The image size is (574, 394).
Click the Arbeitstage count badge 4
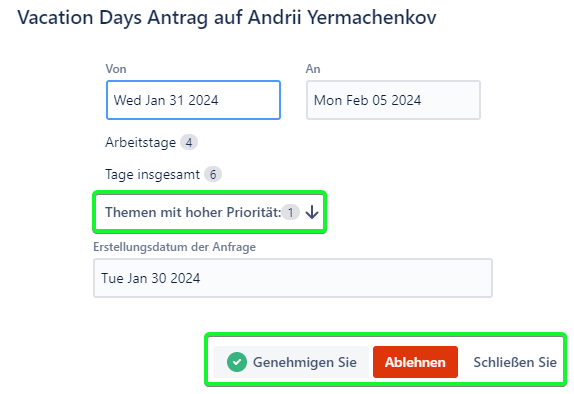[189, 142]
